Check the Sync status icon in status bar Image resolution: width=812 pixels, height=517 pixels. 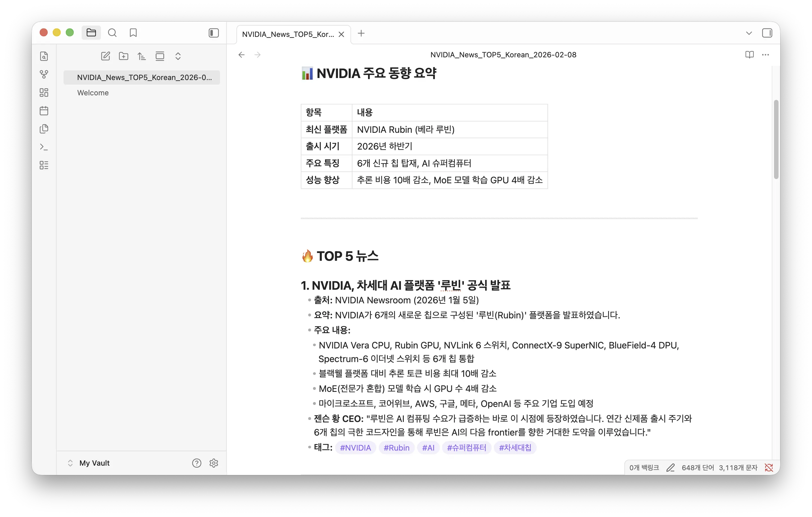point(769,467)
